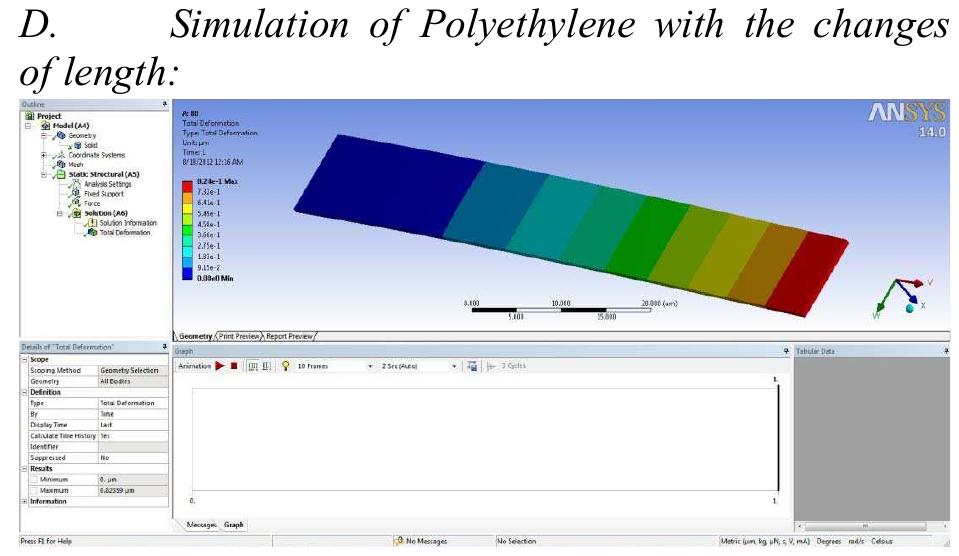Click the export animation video icon
959x556 pixels.
[x=472, y=366]
